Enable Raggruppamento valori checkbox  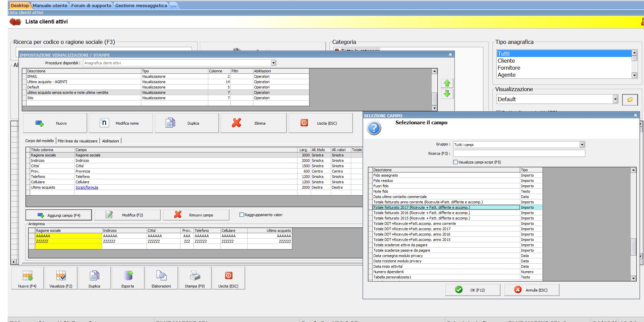[x=241, y=215]
